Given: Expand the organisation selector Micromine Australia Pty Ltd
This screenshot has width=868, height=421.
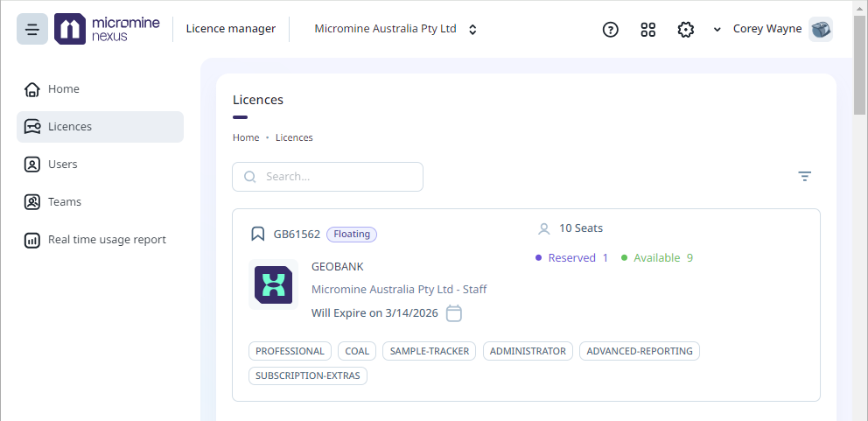Looking at the screenshot, I should [395, 29].
